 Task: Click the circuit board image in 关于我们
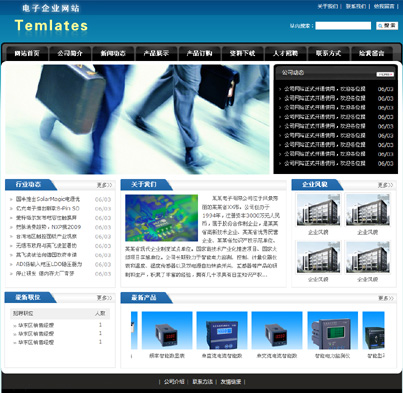click(x=161, y=218)
